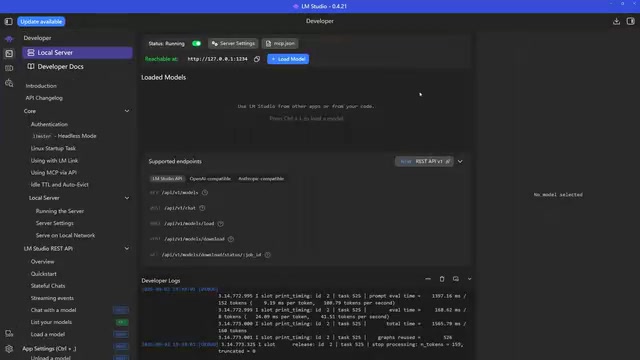Open Idle TTL and Auto-Evict page

pyautogui.click(x=60, y=184)
